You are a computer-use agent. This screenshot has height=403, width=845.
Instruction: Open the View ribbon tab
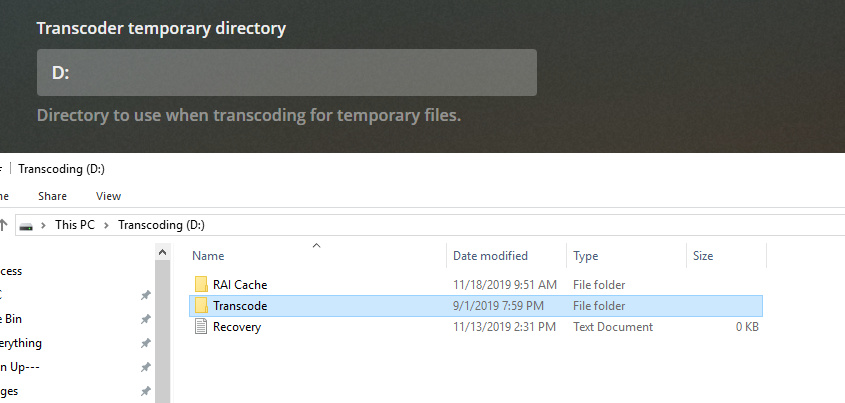pyautogui.click(x=108, y=196)
